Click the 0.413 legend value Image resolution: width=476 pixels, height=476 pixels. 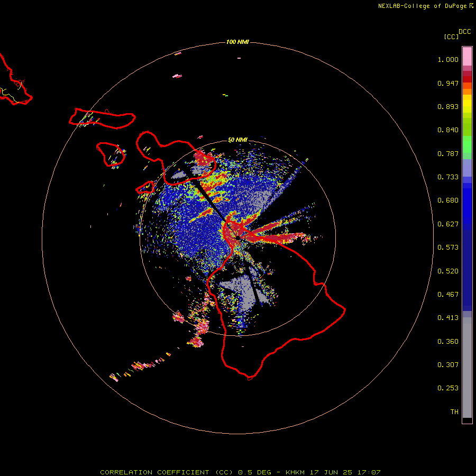pyautogui.click(x=448, y=318)
